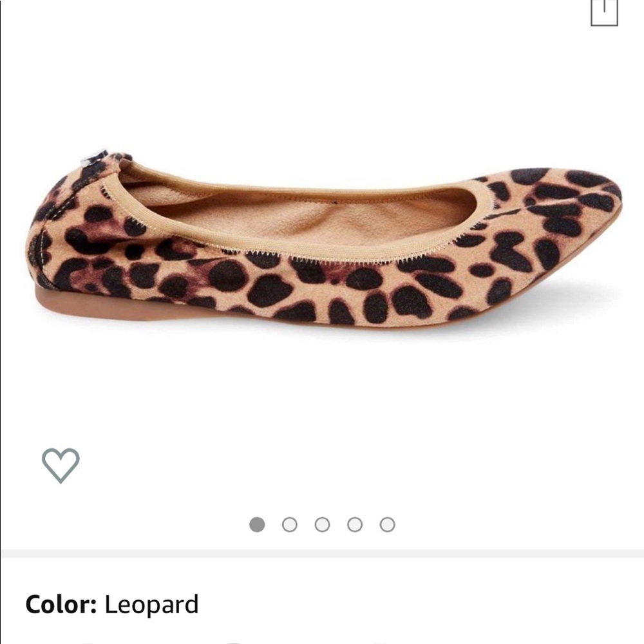This screenshot has width=644, height=644.
Task: Tap the ballet flat product photo
Action: [x=322, y=245]
